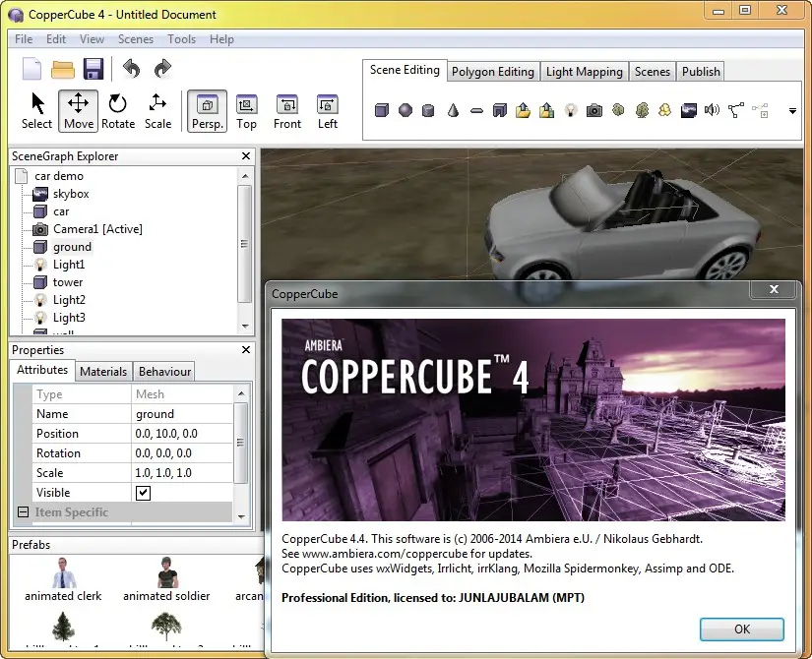Image resolution: width=812 pixels, height=659 pixels.
Task: Activate the Select tool
Action: [36, 111]
